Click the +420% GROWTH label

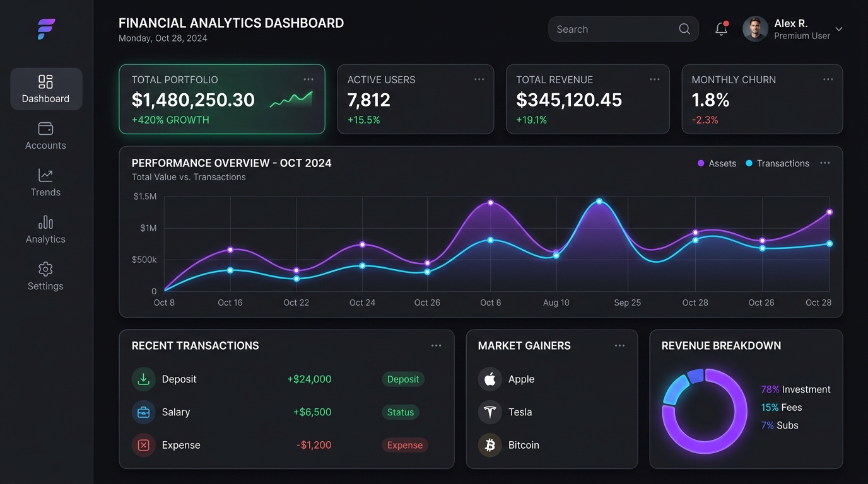[x=170, y=120]
